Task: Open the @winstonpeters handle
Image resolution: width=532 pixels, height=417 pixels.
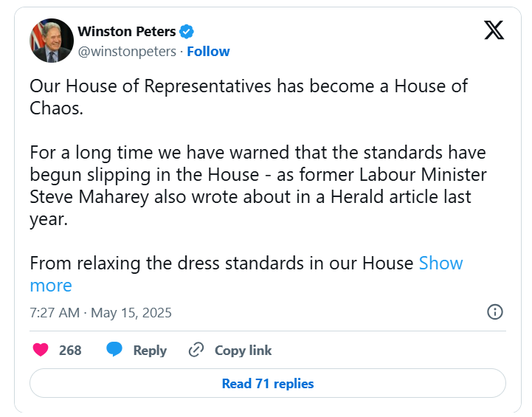Action: (x=127, y=52)
